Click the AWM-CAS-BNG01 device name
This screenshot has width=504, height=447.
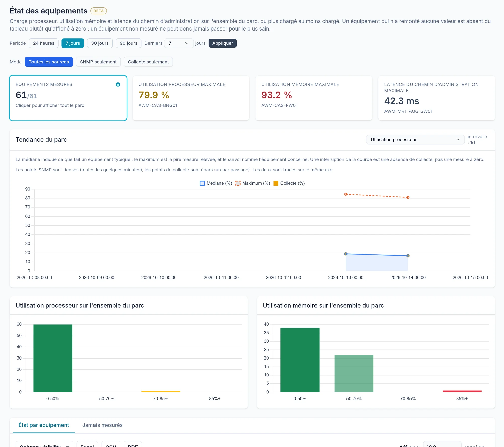[158, 105]
